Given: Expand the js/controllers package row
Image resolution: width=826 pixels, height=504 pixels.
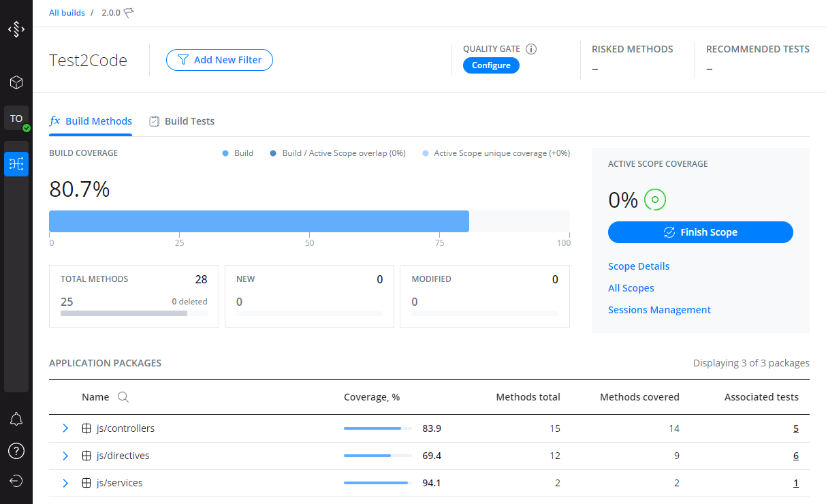Looking at the screenshot, I should (x=66, y=428).
